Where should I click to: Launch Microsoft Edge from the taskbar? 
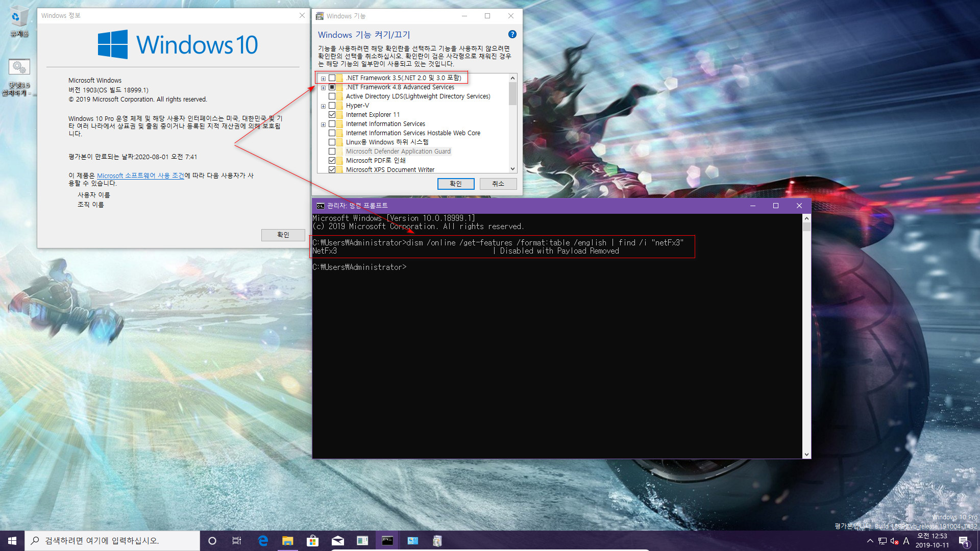[263, 541]
